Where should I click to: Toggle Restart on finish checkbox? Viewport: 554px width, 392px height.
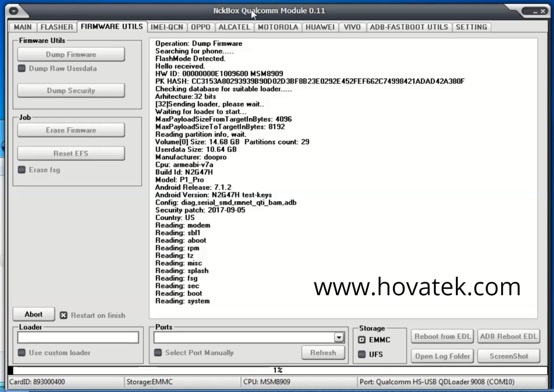pyautogui.click(x=64, y=315)
